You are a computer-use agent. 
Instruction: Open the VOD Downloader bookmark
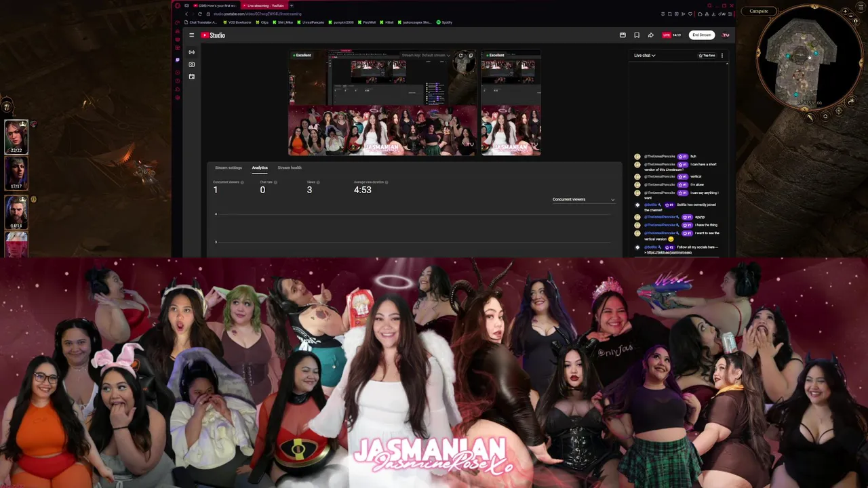pos(237,22)
